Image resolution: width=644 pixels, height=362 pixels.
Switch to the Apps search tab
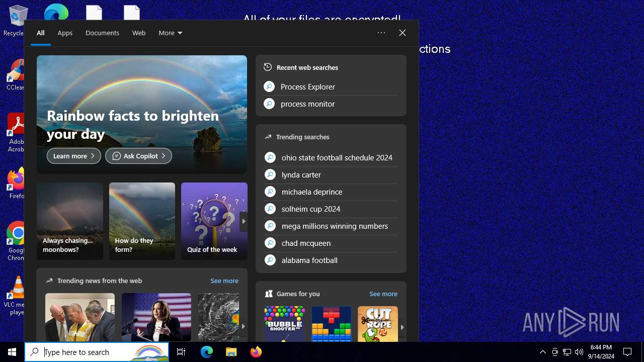[65, 33]
